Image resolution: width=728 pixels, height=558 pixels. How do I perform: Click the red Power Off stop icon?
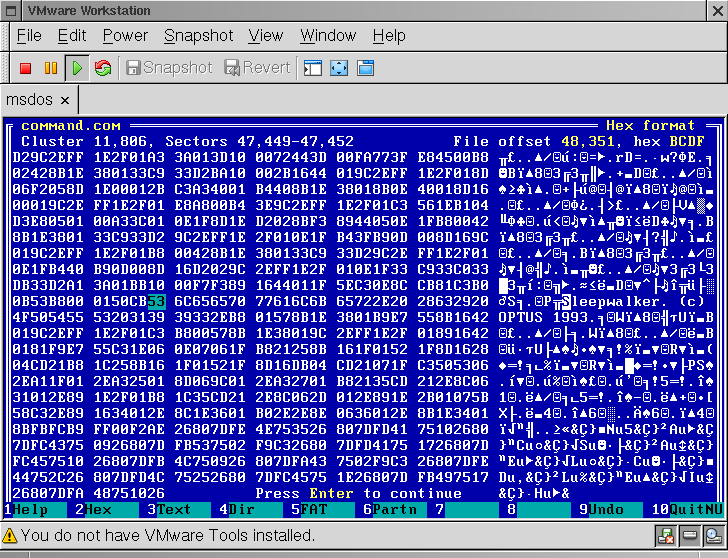tap(26, 68)
